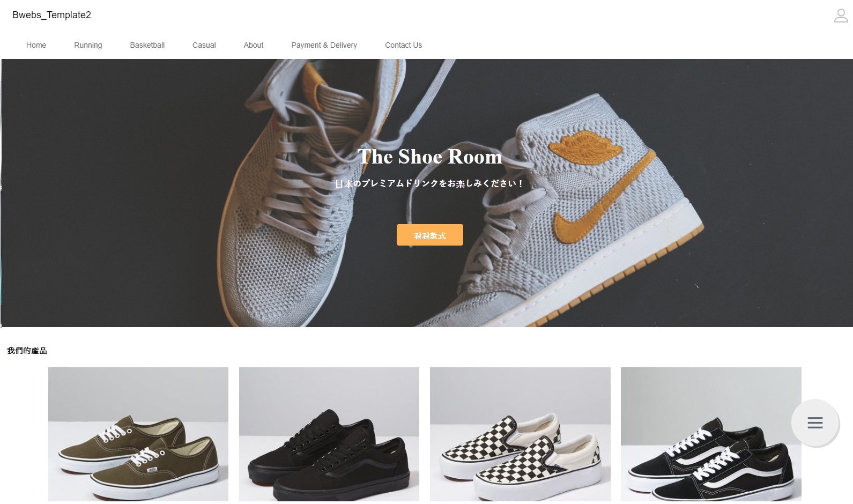Viewport: 853px width, 504px height.
Task: Open the Casual shoes category
Action: click(204, 45)
